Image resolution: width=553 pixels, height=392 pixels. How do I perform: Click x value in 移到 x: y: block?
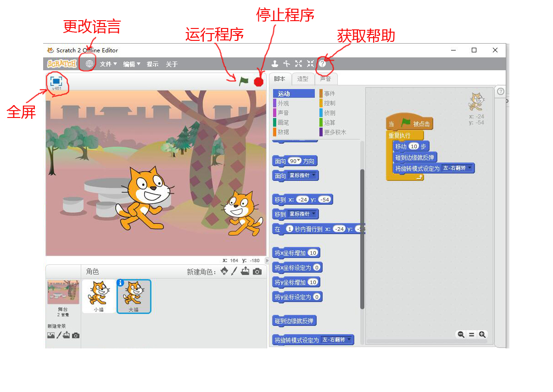tap(302, 199)
